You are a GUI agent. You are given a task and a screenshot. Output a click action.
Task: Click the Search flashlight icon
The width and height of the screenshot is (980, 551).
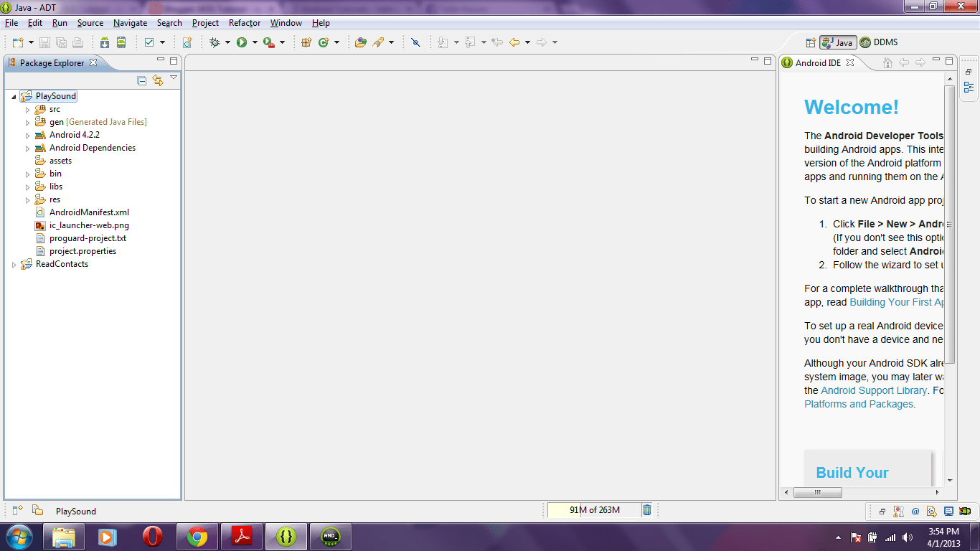click(x=378, y=42)
